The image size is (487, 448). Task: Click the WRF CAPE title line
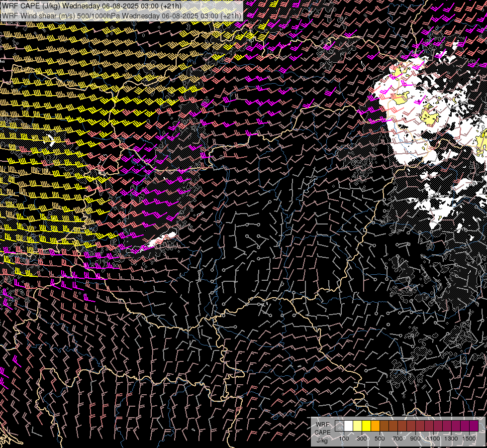tap(92, 5)
